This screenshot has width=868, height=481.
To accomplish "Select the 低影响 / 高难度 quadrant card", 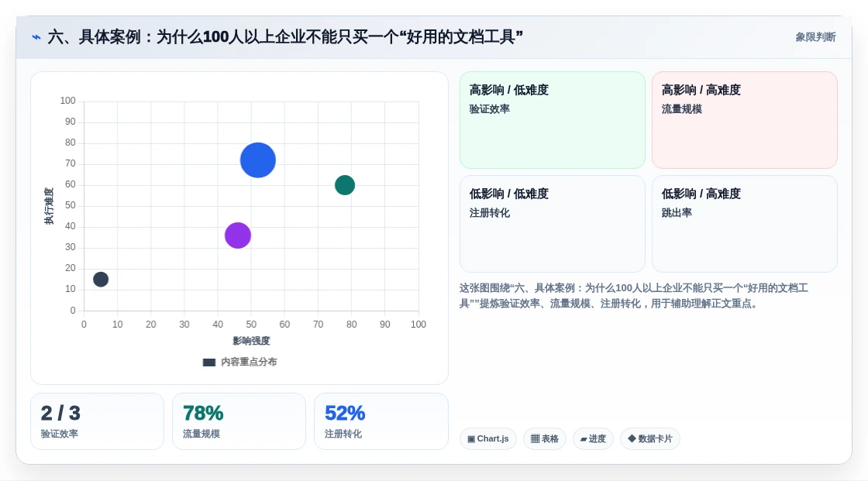I will pos(745,224).
